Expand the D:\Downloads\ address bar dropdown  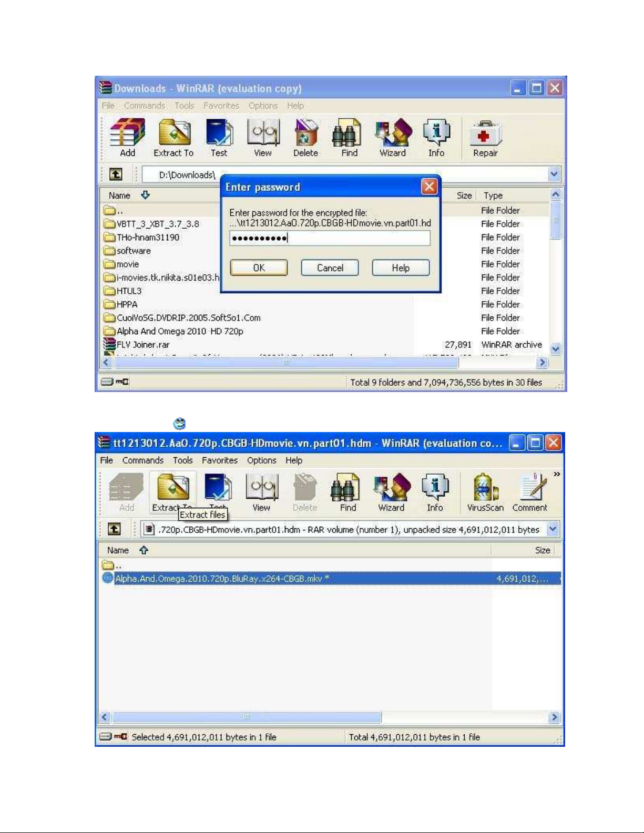coord(554,174)
